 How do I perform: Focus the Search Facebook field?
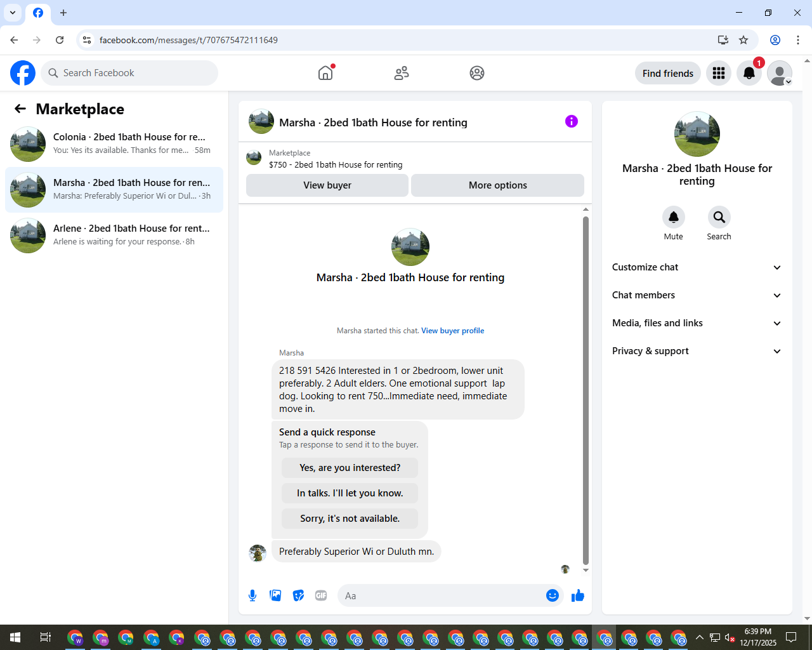point(129,73)
